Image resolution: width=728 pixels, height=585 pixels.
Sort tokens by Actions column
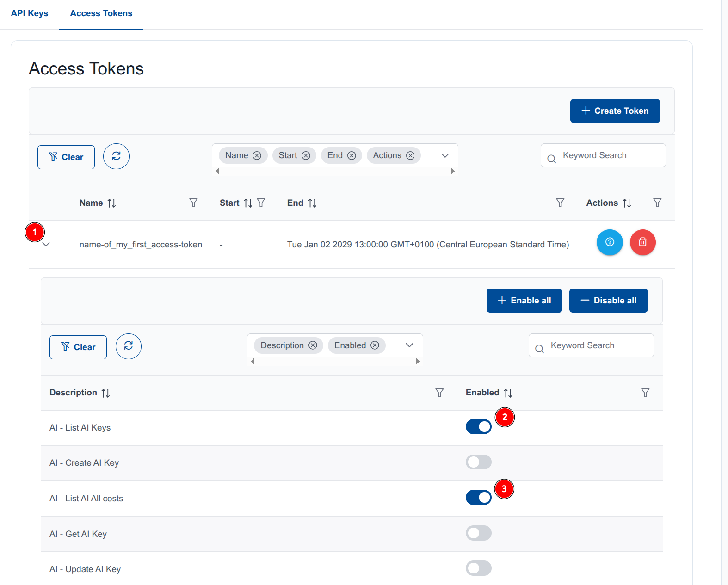click(x=627, y=203)
